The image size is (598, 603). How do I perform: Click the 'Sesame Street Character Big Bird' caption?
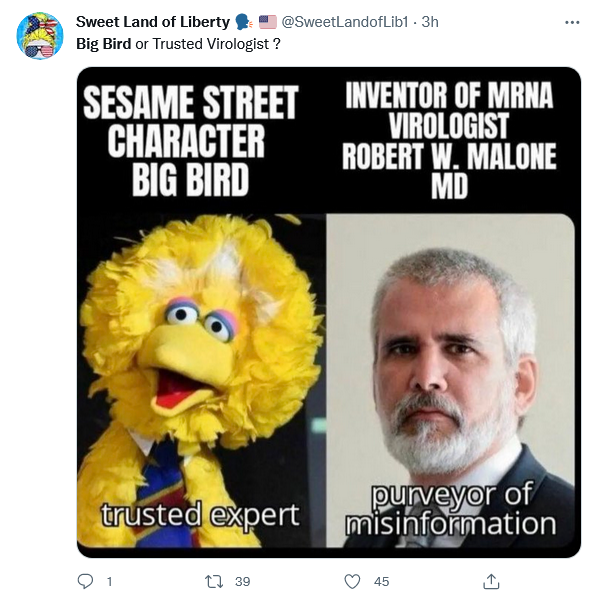pos(191,140)
